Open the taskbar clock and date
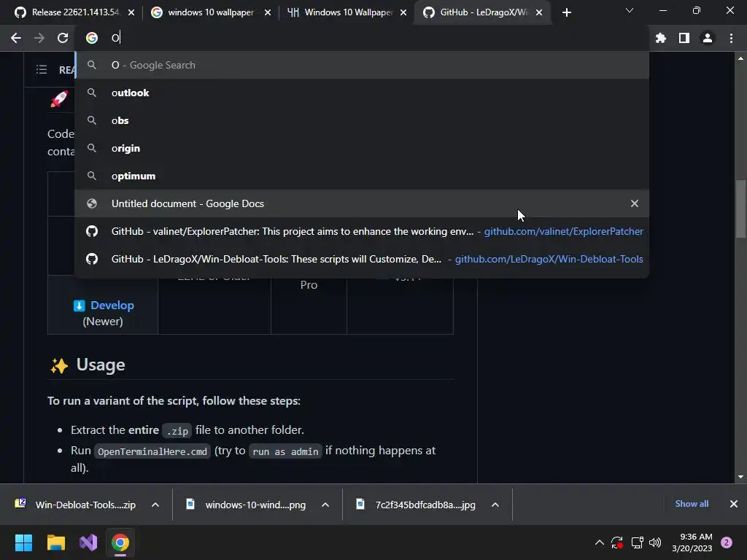The width and height of the screenshot is (747, 560). click(x=692, y=542)
